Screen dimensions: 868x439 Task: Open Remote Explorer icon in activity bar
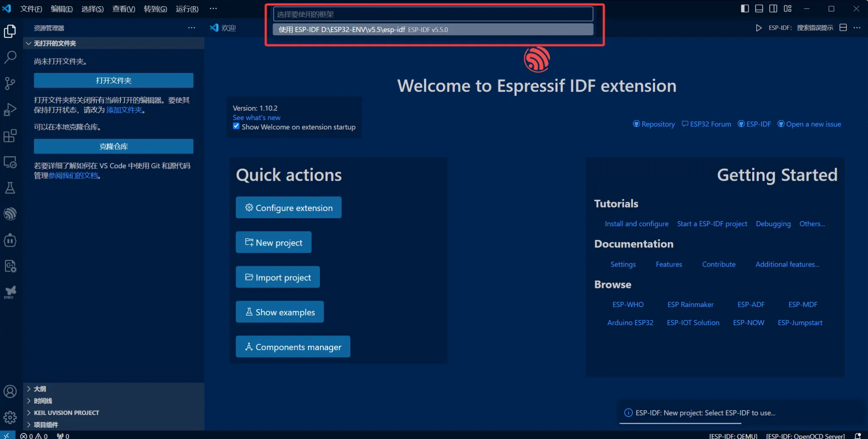point(10,162)
